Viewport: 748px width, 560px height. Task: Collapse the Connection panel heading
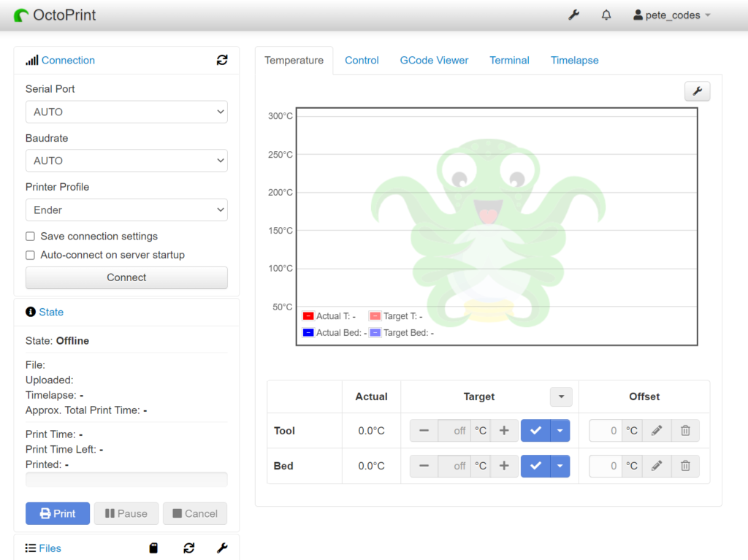click(x=68, y=60)
